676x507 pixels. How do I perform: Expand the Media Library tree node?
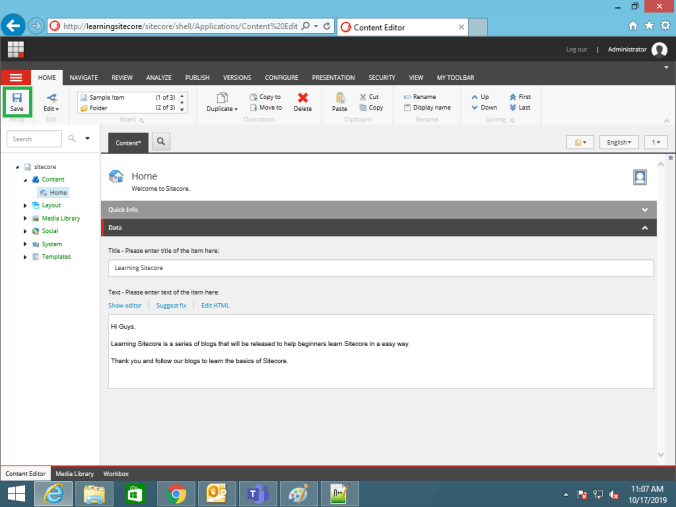coord(26,217)
